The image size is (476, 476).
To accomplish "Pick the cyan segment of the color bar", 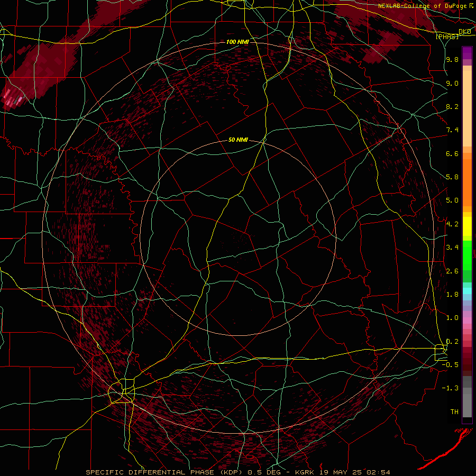I will pos(467,291).
